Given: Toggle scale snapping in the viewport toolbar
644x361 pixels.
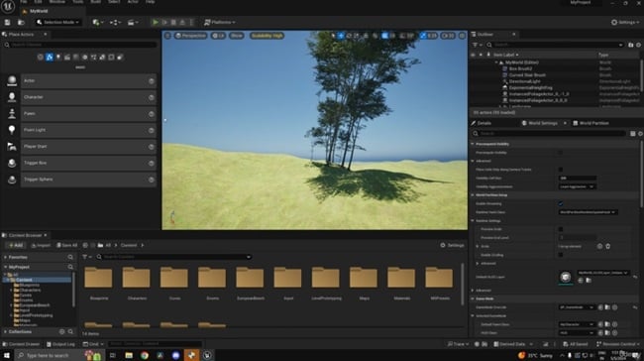Looking at the screenshot, I should (423, 36).
